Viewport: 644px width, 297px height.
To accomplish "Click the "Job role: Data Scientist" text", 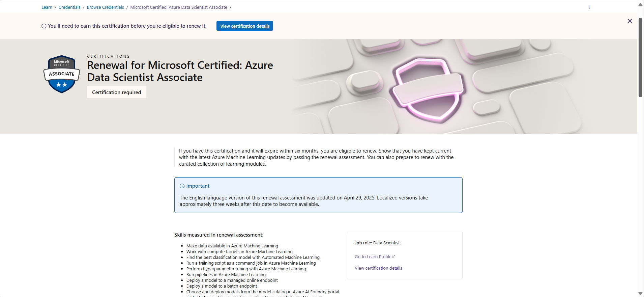I will [377, 243].
